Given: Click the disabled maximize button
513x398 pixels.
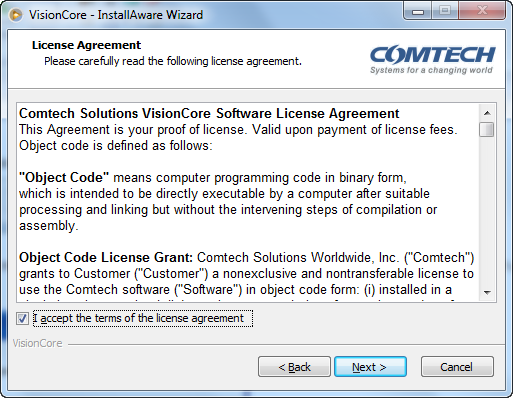Looking at the screenshot, I should pos(445,11).
